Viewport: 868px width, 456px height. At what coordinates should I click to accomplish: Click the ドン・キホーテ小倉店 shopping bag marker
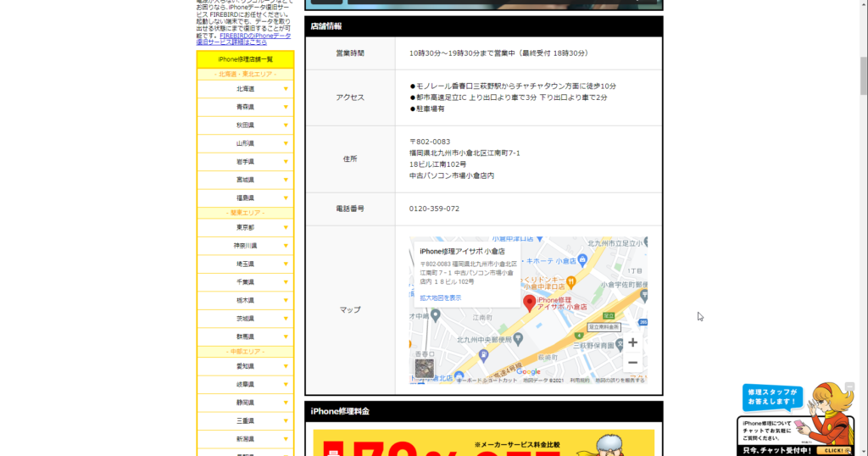[581, 259]
